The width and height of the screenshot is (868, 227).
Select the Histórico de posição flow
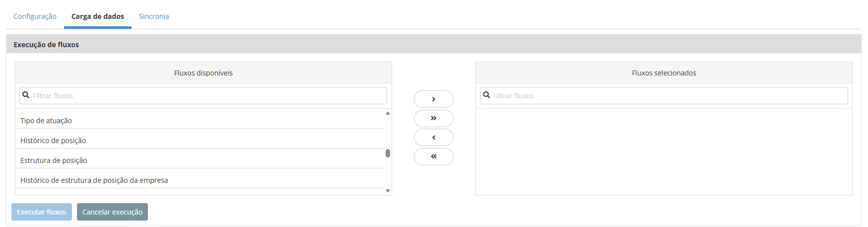[53, 141]
